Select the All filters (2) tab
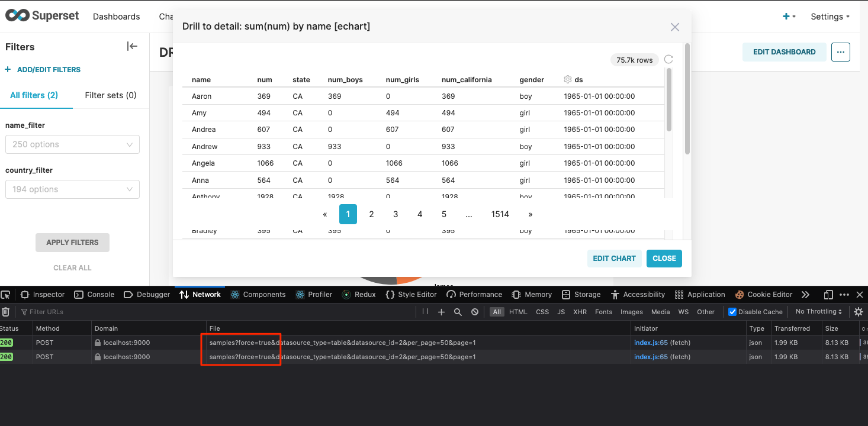The image size is (868, 426). [x=34, y=95]
